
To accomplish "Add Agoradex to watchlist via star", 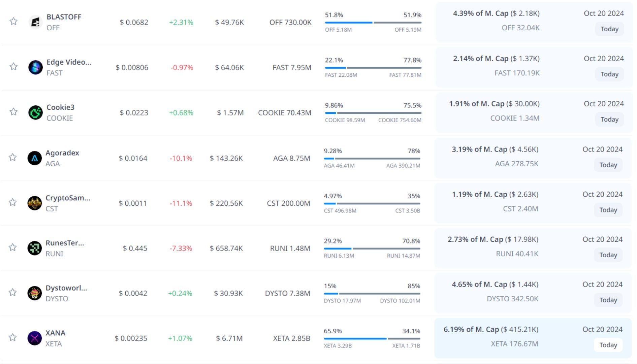I will (13, 157).
